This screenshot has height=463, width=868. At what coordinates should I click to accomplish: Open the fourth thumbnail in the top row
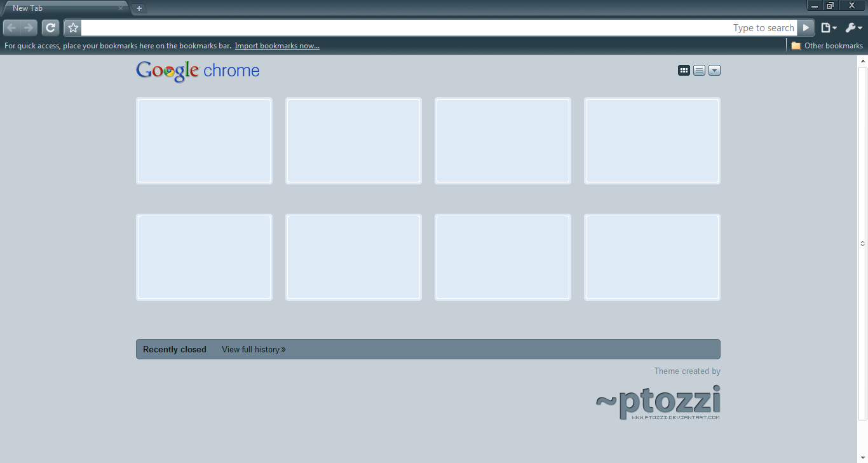652,141
